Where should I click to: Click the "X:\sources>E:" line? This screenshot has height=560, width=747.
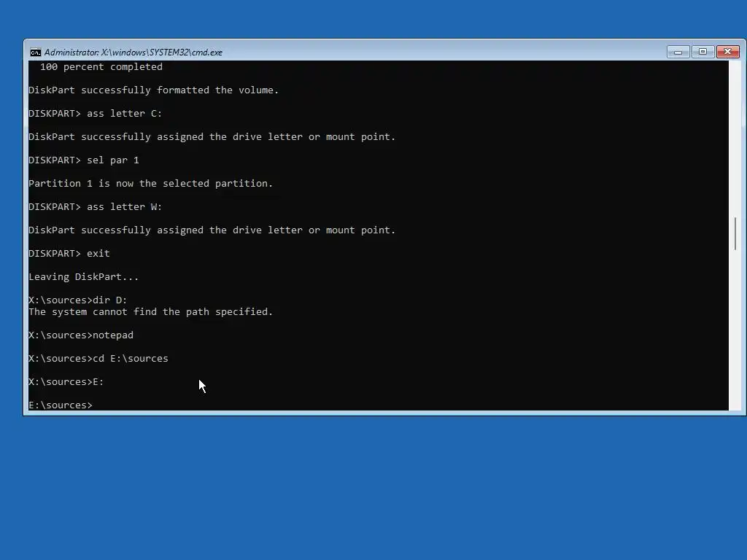(x=66, y=382)
